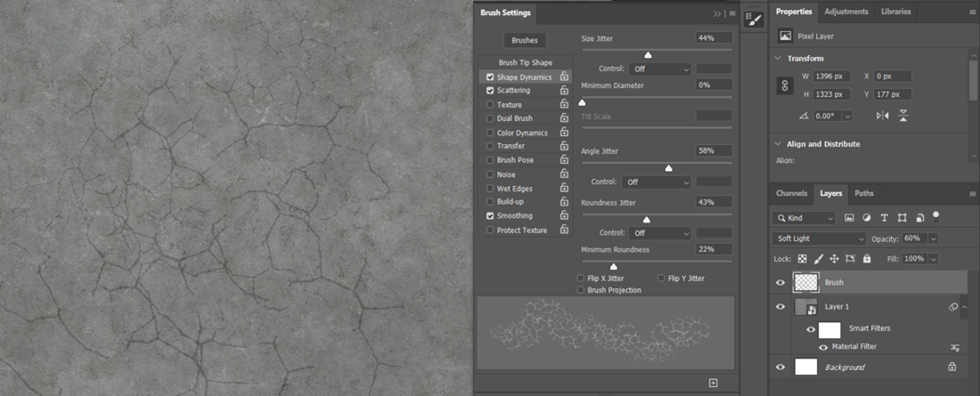Switch to the Channels tab
Viewport: 980px width, 396px height.
point(791,193)
